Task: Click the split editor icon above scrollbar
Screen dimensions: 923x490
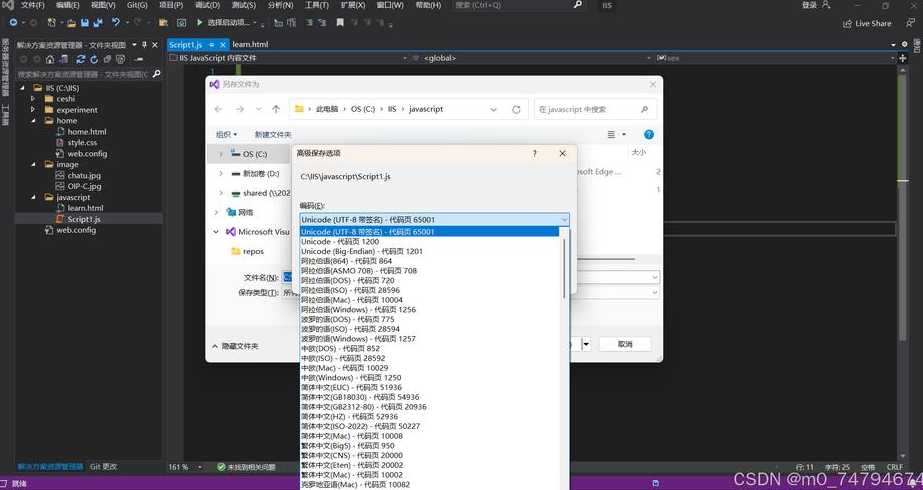Action: click(903, 58)
